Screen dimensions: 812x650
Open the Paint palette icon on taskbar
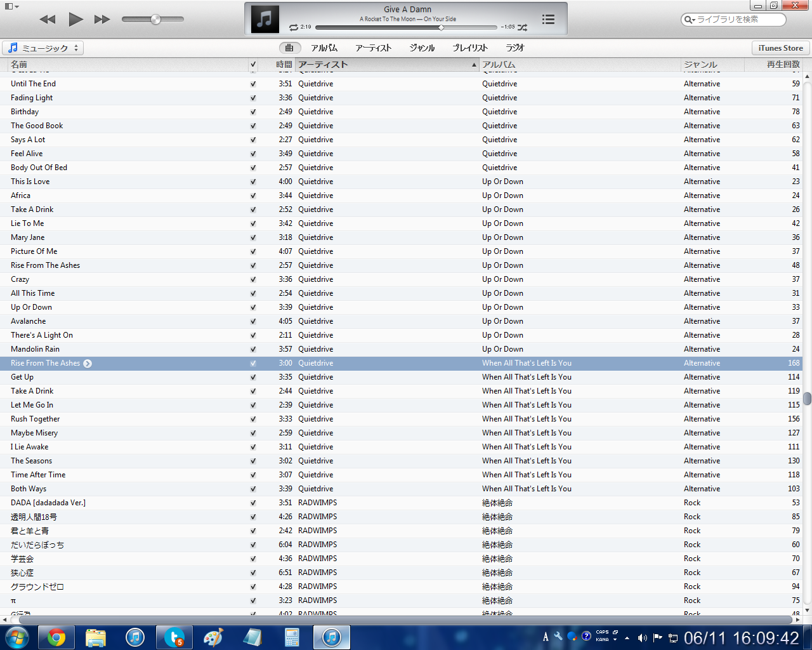(213, 637)
